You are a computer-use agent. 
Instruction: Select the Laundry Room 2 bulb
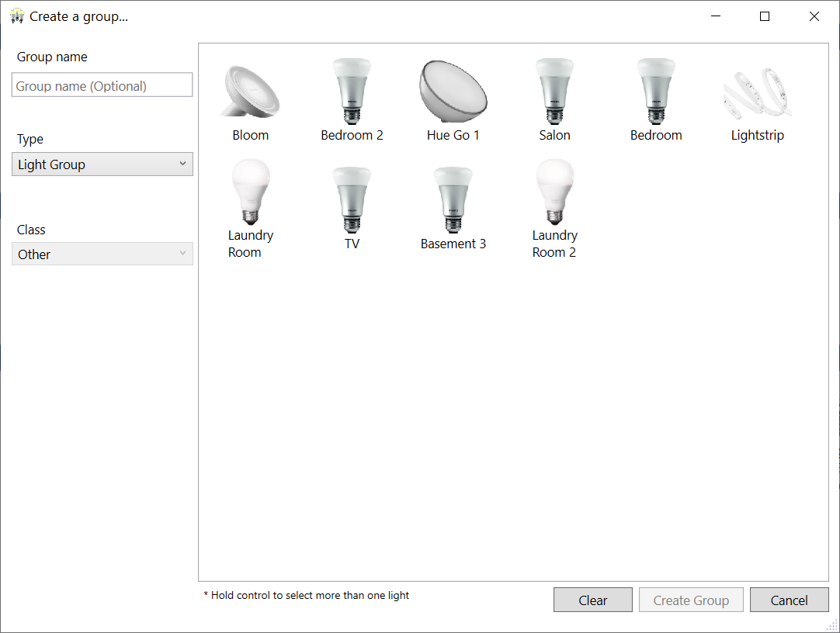(x=554, y=192)
